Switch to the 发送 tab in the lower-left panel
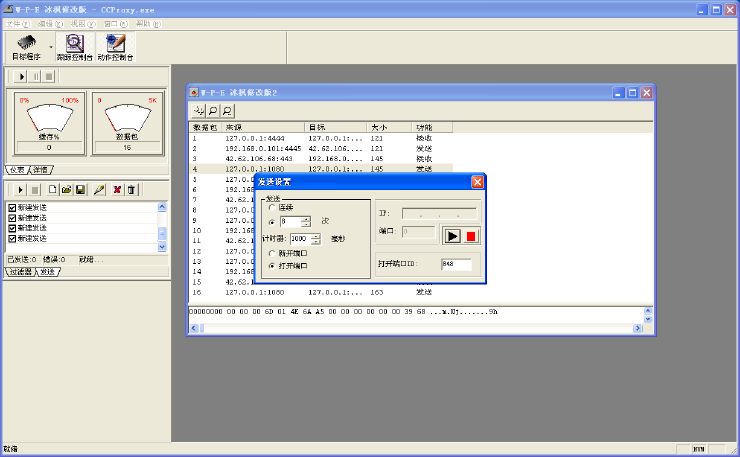The height and width of the screenshot is (457, 740). [x=48, y=272]
